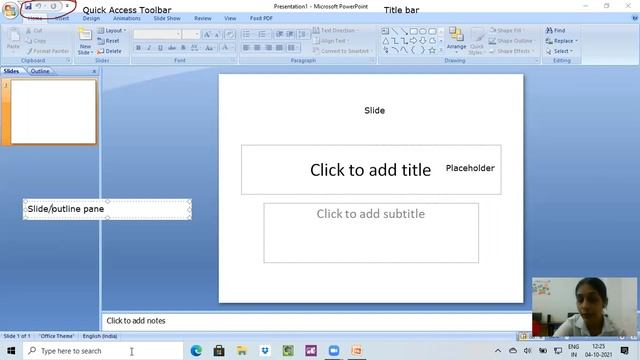Open the Review ribbon tab
This screenshot has width=640, height=360.
point(203,18)
